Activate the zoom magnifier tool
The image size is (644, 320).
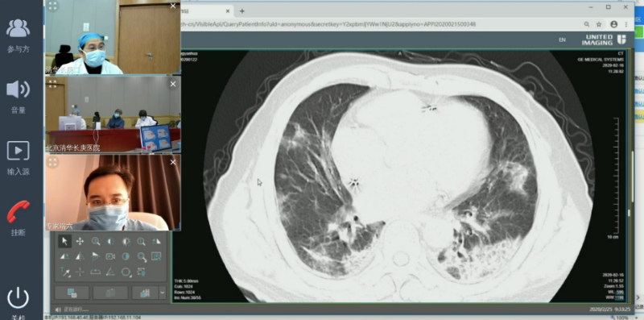[95, 242]
